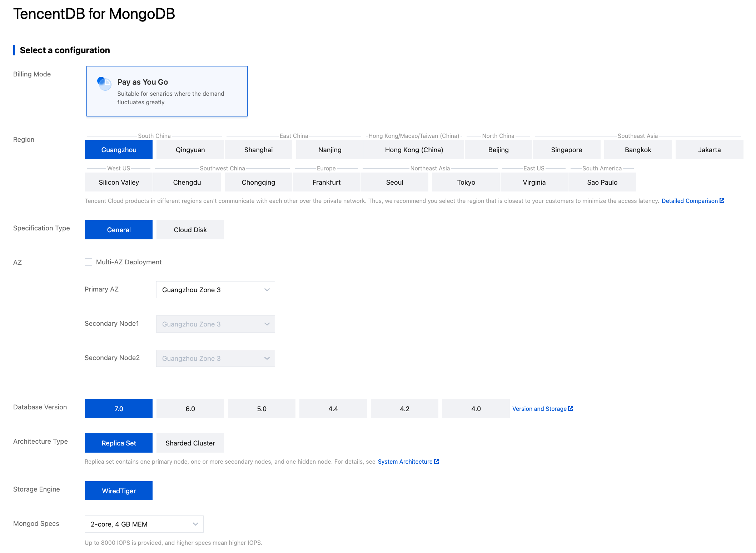This screenshot has width=756, height=553.
Task: Select the Singapore region
Action: [x=566, y=150]
